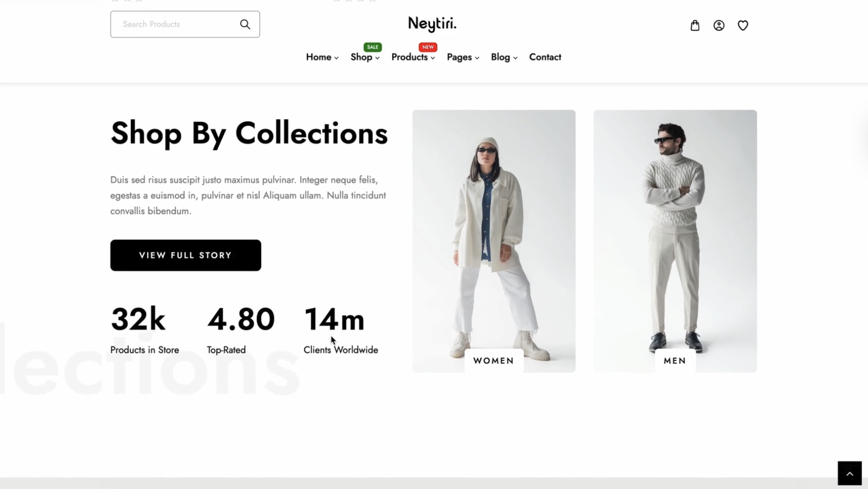Click the paragraph starting 'Duis sed risus'

pyautogui.click(x=248, y=196)
